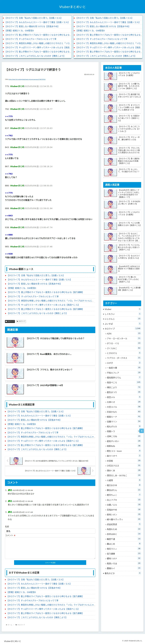Screen dimensions: 145x644
Task: Open the 博衣こより subcategory
Action: [123, 387]
